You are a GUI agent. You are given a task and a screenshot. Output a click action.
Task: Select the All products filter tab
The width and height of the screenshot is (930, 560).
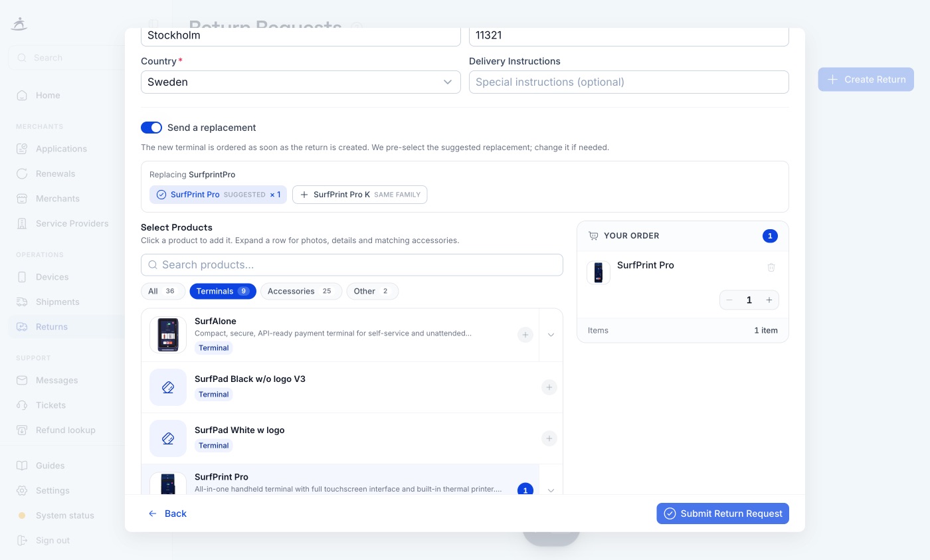[163, 291]
